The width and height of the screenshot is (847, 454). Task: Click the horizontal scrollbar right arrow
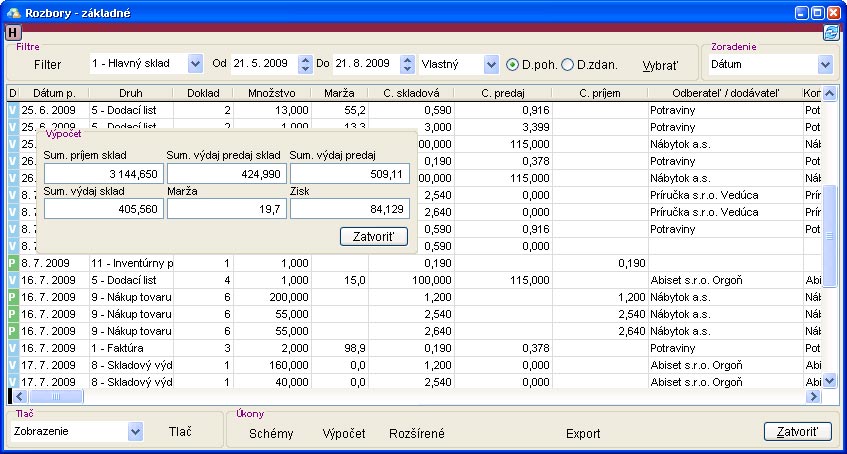point(814,397)
